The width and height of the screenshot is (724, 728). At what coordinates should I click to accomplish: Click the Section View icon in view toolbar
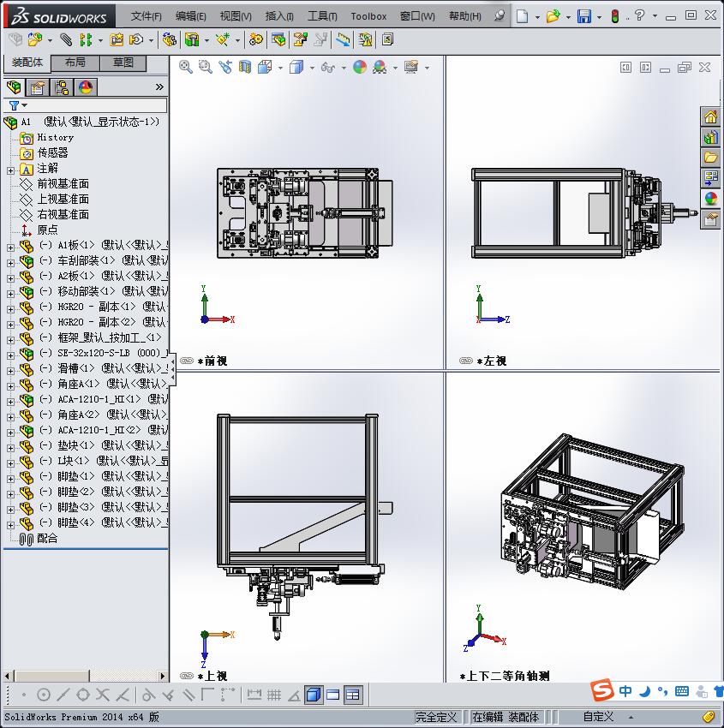tap(245, 67)
